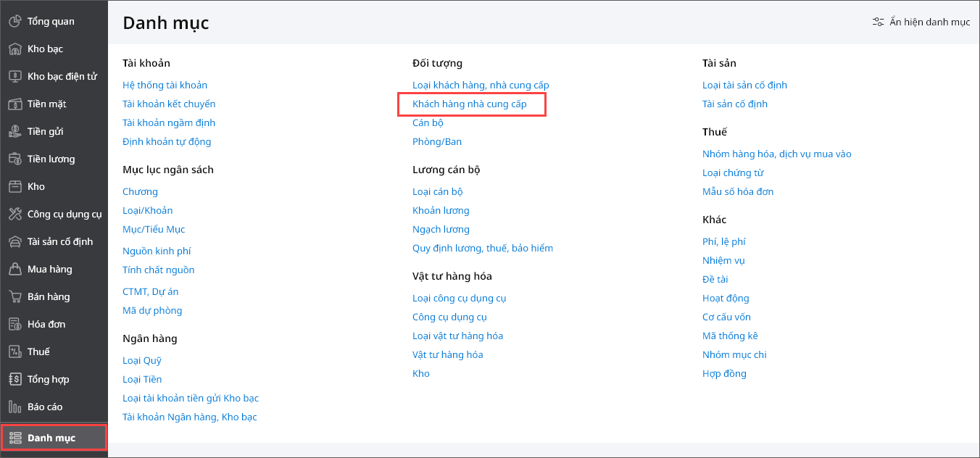Viewport: 980px width, 458px height.
Task: Open Hệ thống tài khoản link
Action: 165,86
